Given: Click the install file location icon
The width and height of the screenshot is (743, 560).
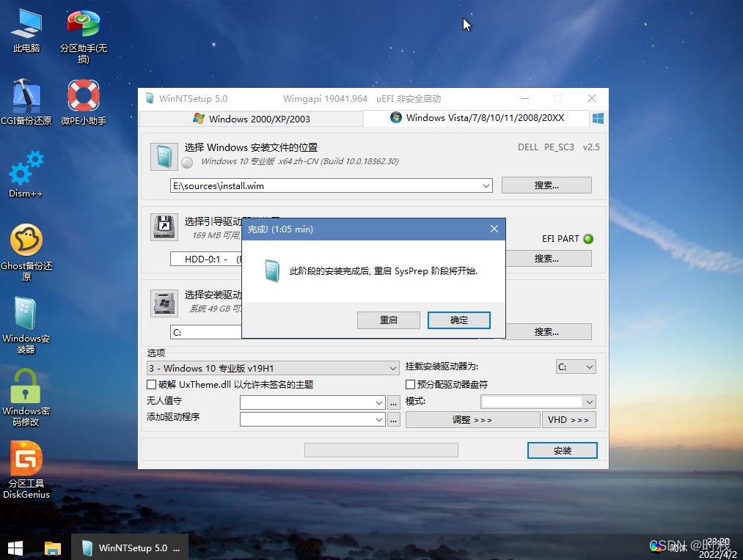Looking at the screenshot, I should 164,157.
